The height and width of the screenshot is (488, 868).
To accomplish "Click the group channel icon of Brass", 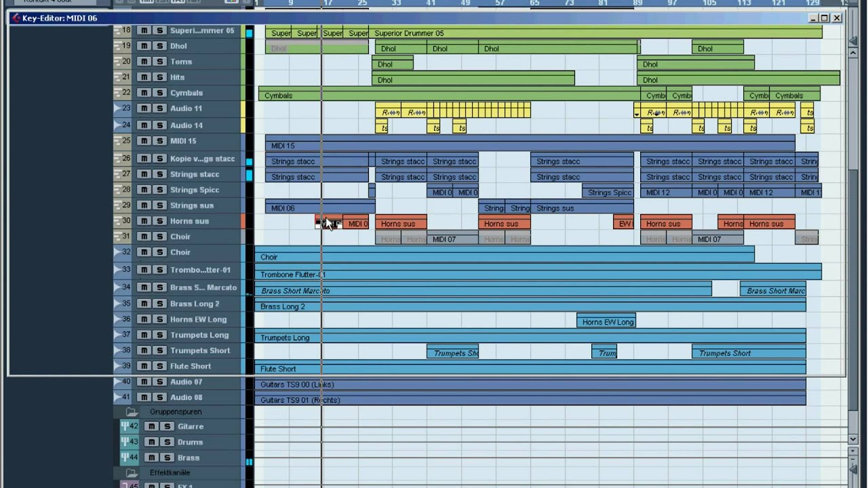I will coord(125,457).
